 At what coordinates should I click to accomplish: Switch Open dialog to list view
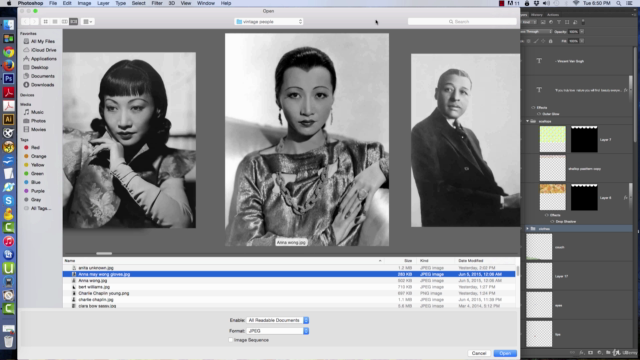55,21
